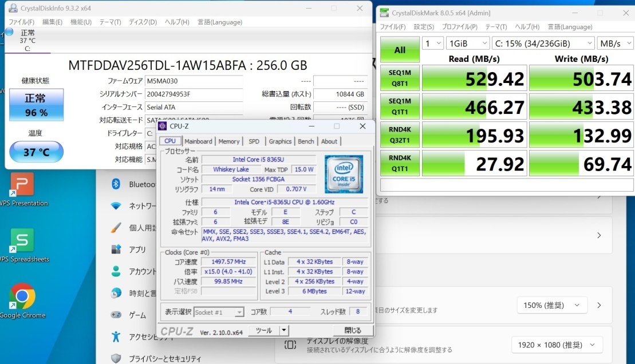This screenshot has width=635, height=364.
Task: Click CrystalDiskInfo title bar app icon
Action: 13,8
